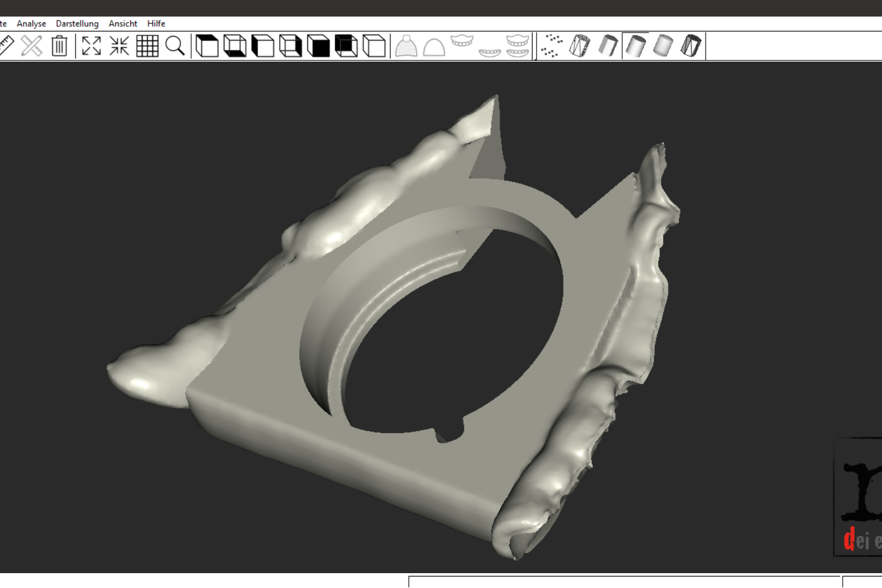Screen dimensions: 882x588
Task: Click the trash can delete icon
Action: tap(59, 46)
